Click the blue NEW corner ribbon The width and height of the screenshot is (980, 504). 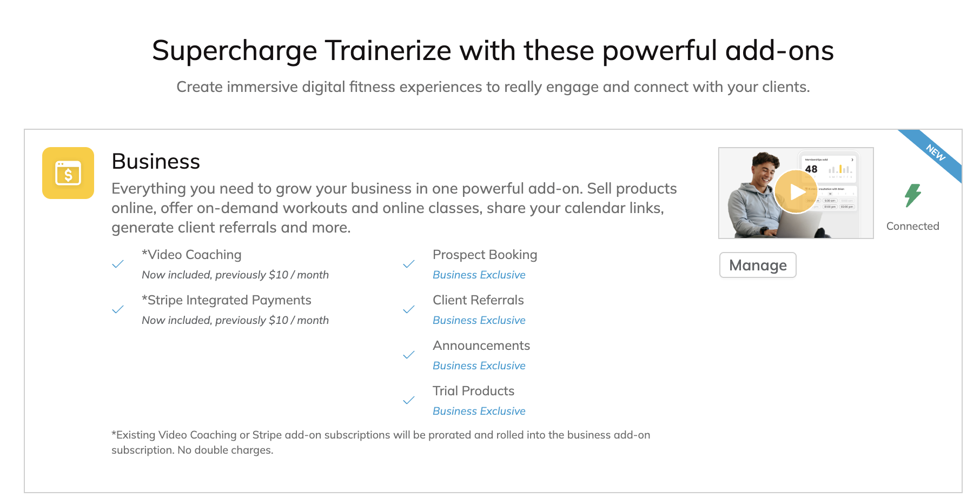(x=935, y=153)
